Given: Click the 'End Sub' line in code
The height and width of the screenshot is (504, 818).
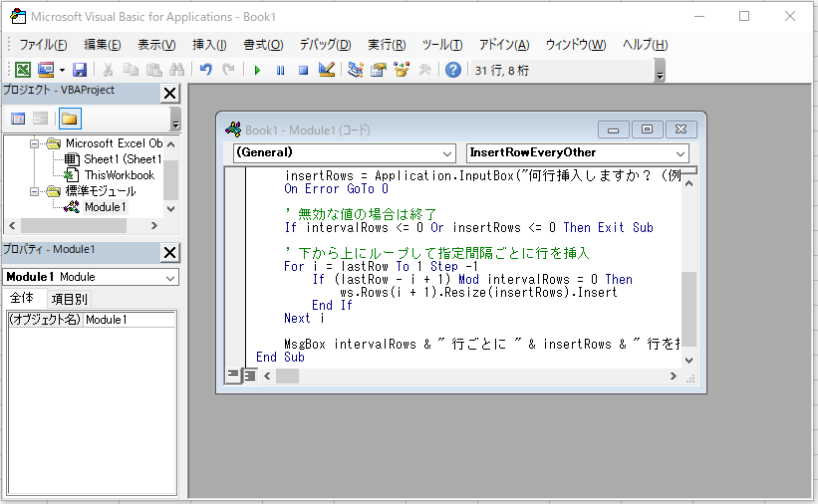Looking at the screenshot, I should pyautogui.click(x=280, y=357).
